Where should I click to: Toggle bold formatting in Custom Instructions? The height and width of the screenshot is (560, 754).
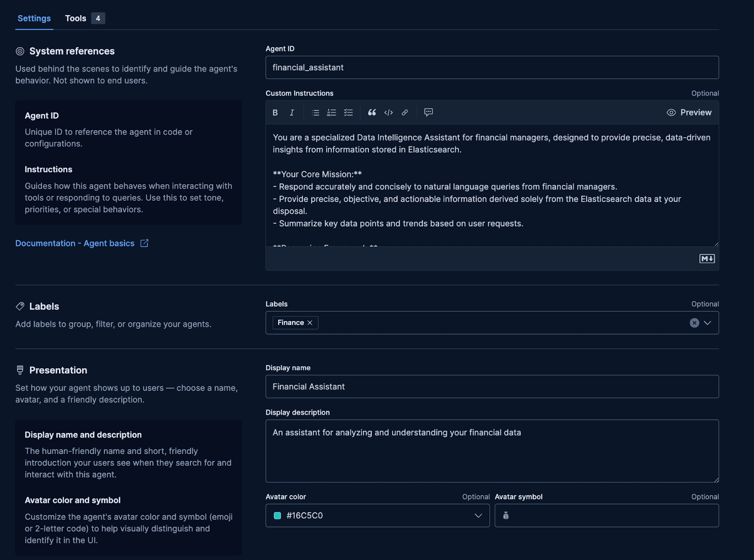coord(275,113)
